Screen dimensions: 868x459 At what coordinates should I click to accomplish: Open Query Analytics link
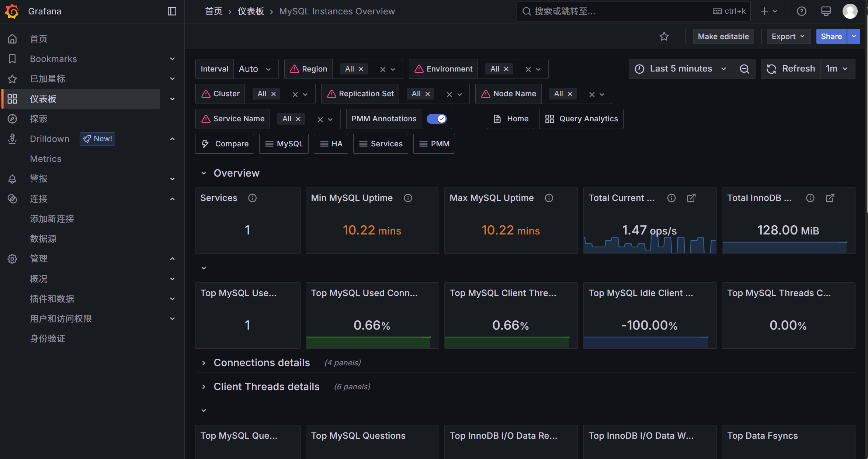pos(581,119)
